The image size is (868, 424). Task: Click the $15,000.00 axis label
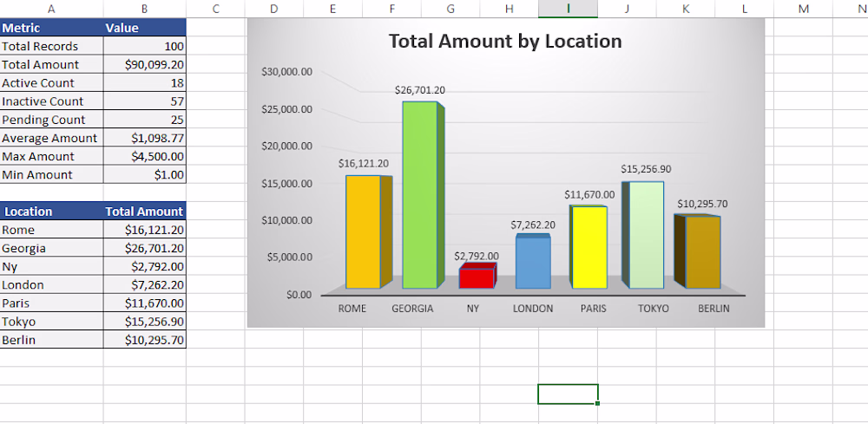click(x=286, y=183)
